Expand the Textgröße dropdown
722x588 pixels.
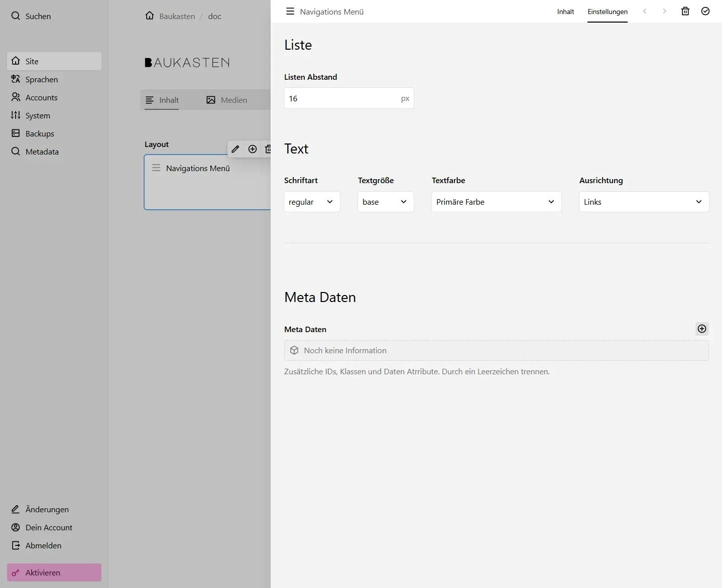(x=385, y=202)
